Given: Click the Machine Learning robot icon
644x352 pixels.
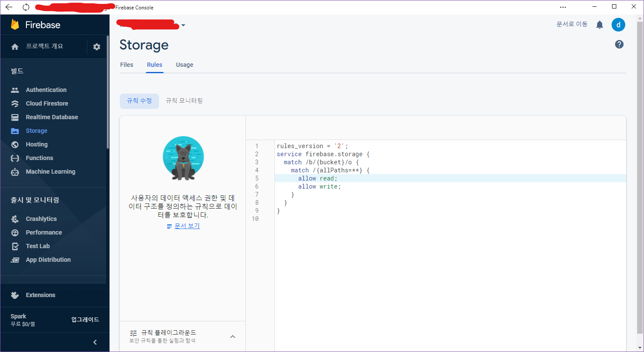Looking at the screenshot, I should 15,172.
